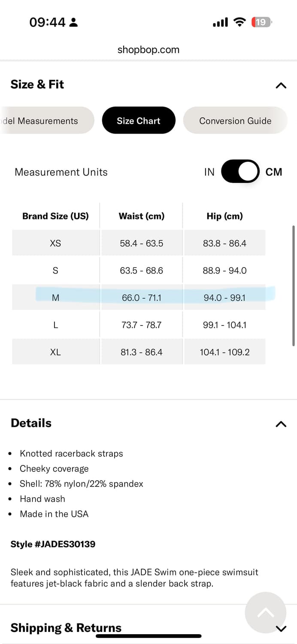Collapse the Size & Fit section
The image size is (297, 644).
281,85
